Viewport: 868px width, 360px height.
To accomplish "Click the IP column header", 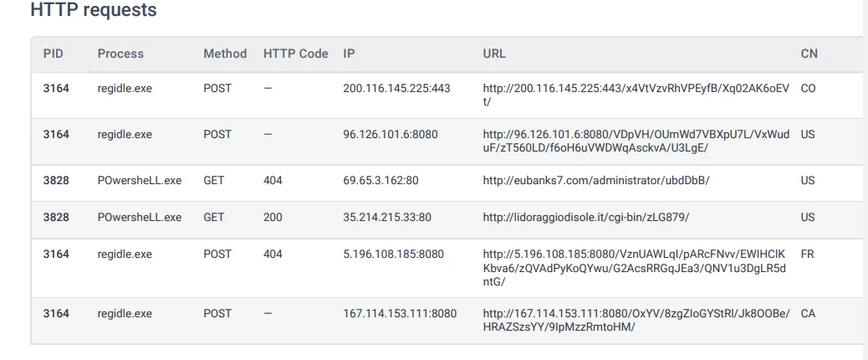I will pyautogui.click(x=348, y=54).
